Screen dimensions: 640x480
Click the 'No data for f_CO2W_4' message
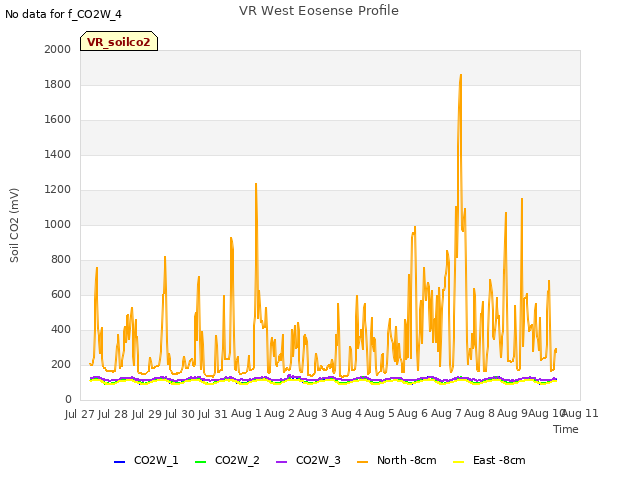click(63, 14)
